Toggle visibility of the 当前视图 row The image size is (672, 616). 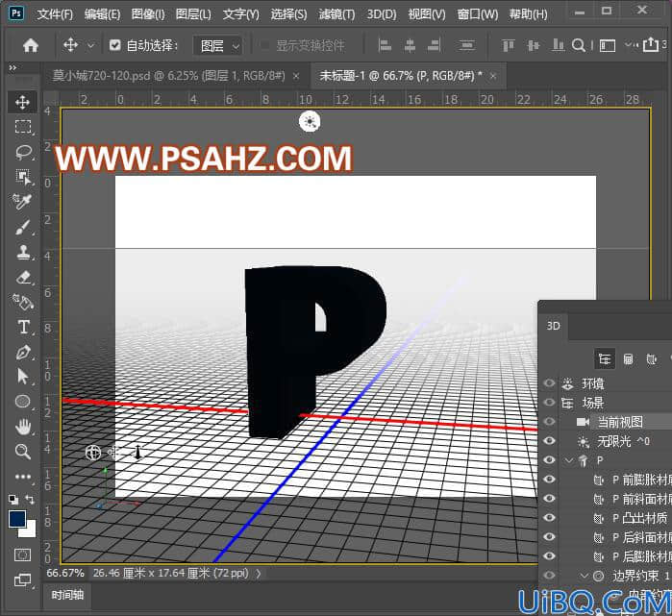(549, 421)
